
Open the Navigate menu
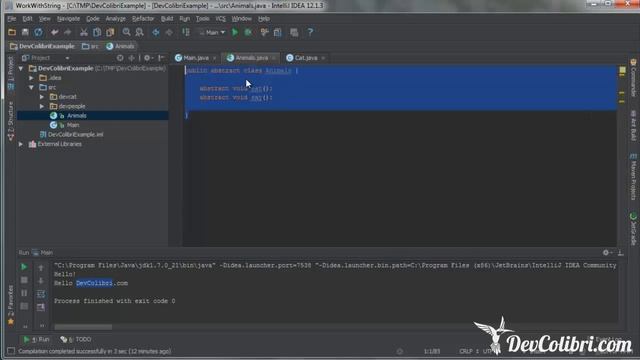[x=68, y=19]
